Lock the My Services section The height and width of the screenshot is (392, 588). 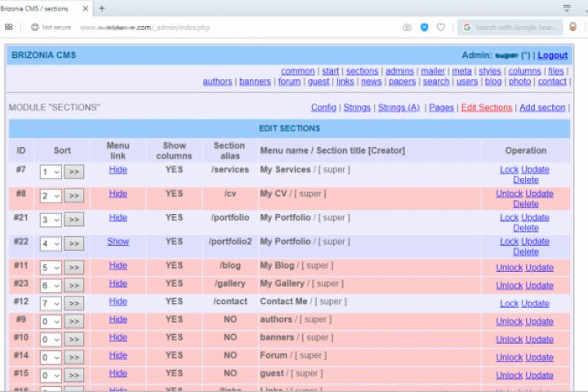coord(509,170)
